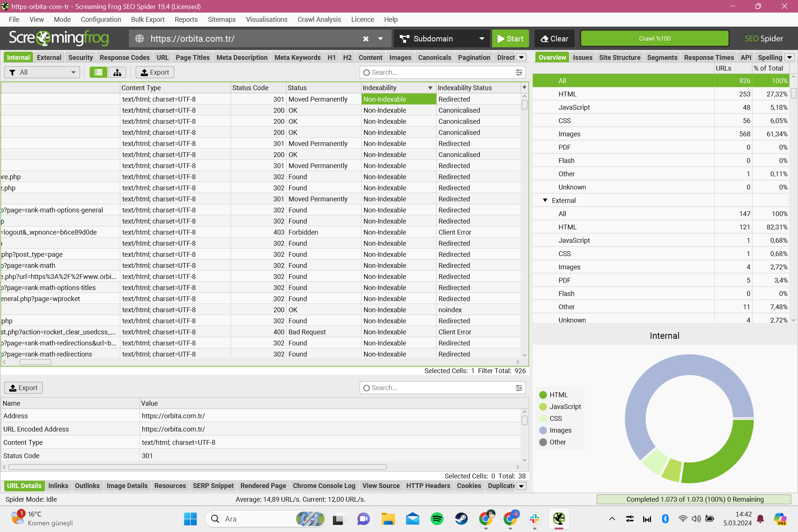This screenshot has height=532, width=798.
Task: Click the Crawl %100 progress bar
Action: tap(655, 39)
